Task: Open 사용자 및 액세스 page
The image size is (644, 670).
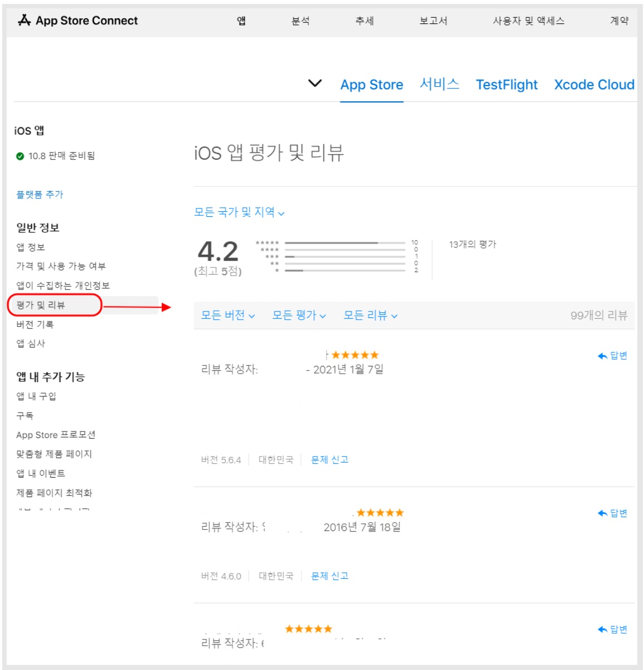Action: coord(528,21)
